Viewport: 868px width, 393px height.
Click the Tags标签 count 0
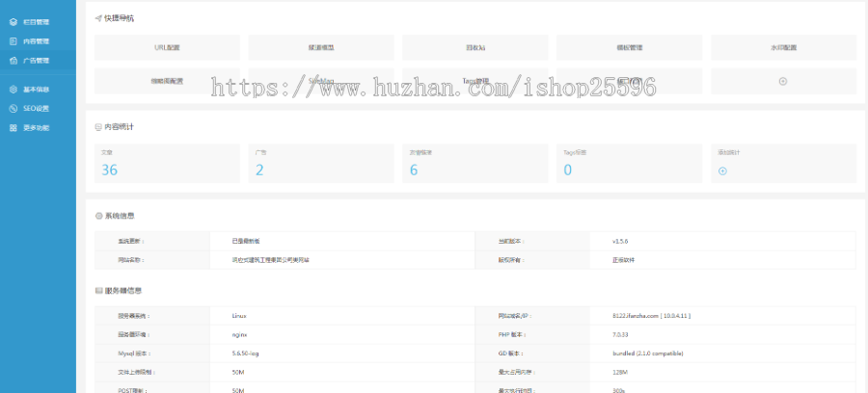point(567,170)
